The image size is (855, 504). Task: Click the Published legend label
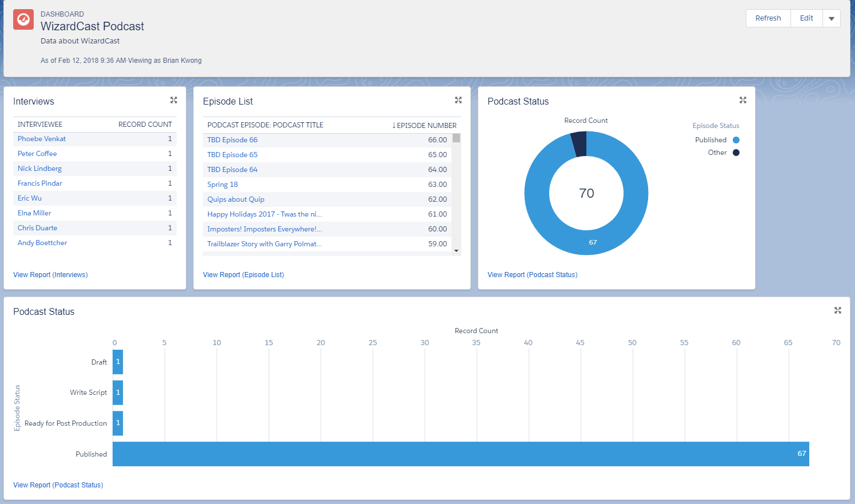(711, 140)
